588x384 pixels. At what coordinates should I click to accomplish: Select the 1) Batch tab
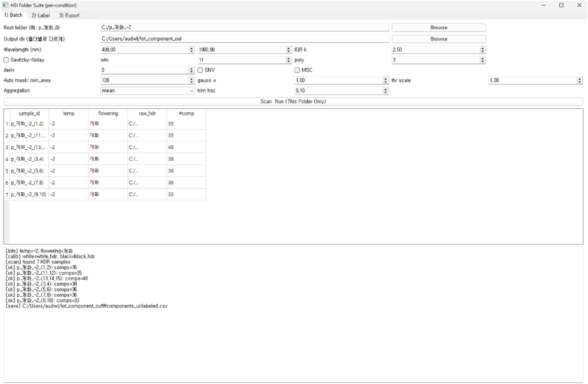click(x=13, y=15)
